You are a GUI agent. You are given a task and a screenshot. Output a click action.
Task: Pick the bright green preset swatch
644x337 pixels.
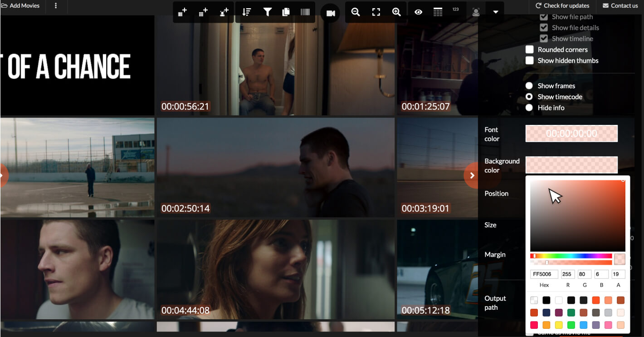571,325
